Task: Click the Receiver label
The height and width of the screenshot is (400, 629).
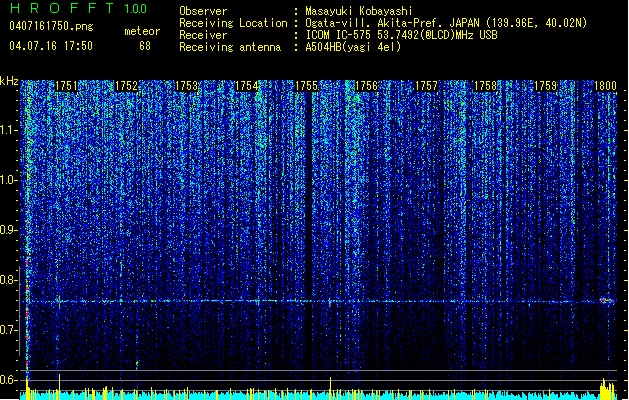Action: [x=203, y=35]
